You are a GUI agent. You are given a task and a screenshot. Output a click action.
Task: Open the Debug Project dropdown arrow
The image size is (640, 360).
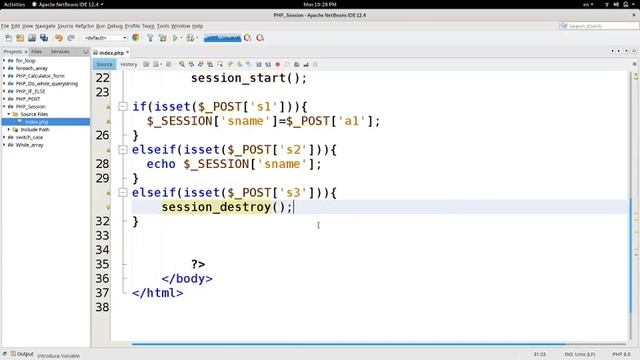197,38
